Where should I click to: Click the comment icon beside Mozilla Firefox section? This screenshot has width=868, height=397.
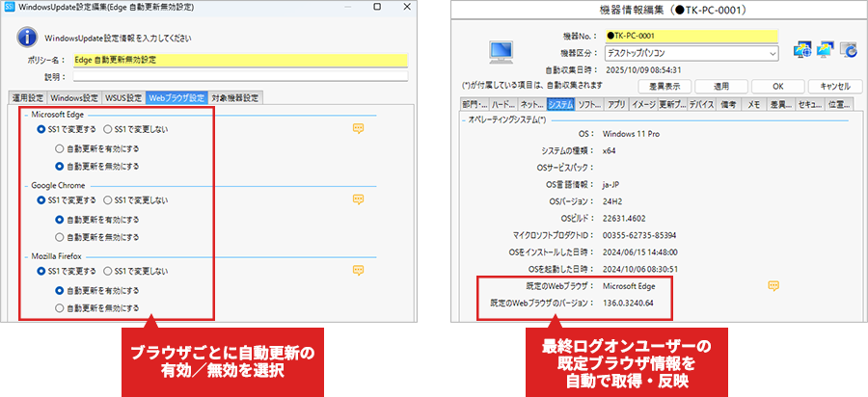tap(357, 271)
